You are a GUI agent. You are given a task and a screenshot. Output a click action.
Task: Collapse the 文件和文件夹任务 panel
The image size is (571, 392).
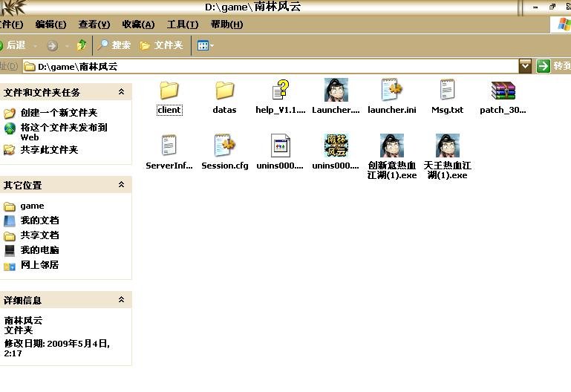pyautogui.click(x=121, y=92)
